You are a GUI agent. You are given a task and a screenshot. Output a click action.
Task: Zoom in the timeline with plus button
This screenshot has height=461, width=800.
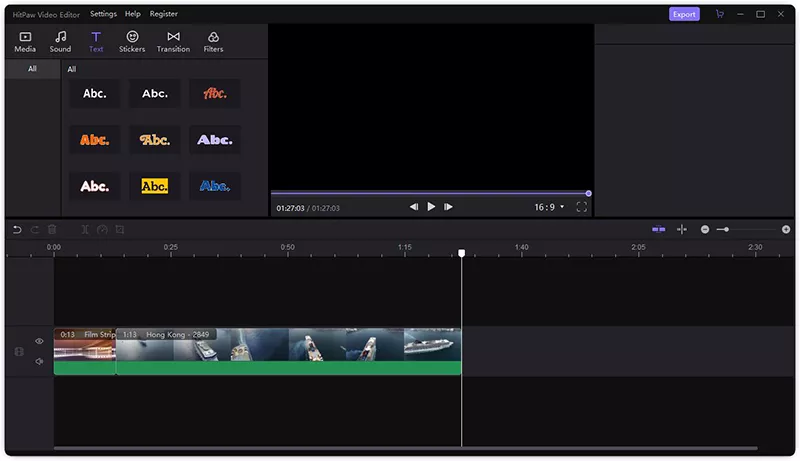[786, 229]
